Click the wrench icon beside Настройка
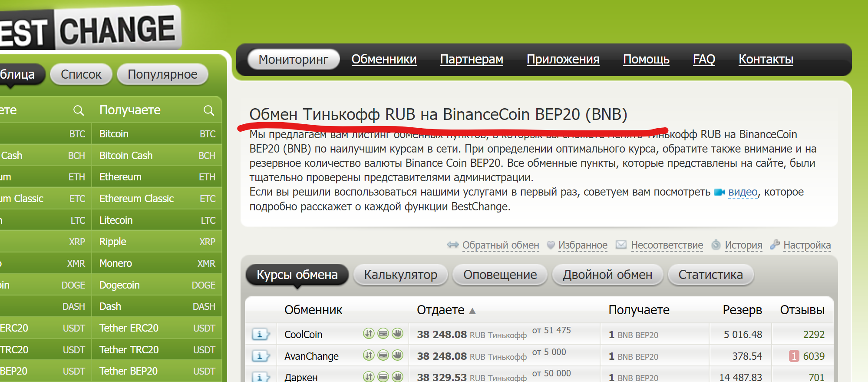This screenshot has height=382, width=868. (x=775, y=245)
